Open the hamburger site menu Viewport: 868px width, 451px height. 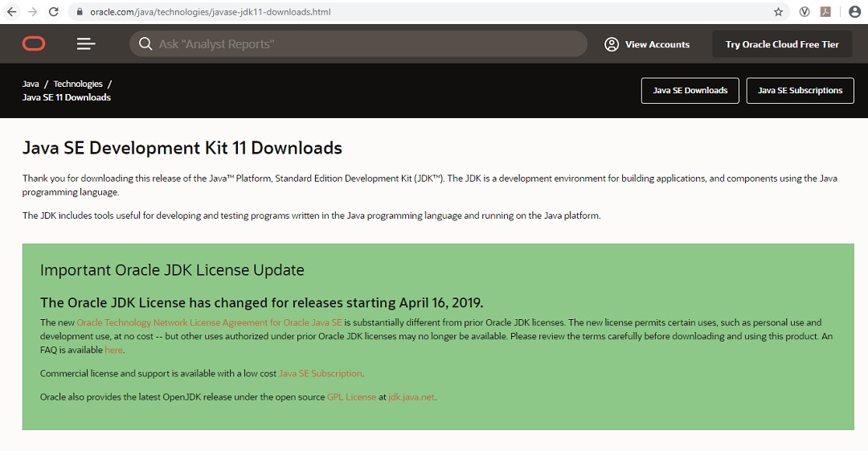pyautogui.click(x=86, y=43)
